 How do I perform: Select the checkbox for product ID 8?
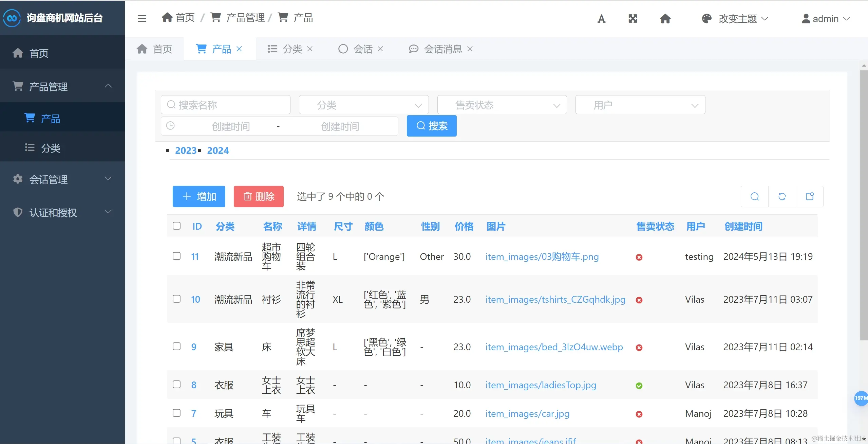coord(176,385)
